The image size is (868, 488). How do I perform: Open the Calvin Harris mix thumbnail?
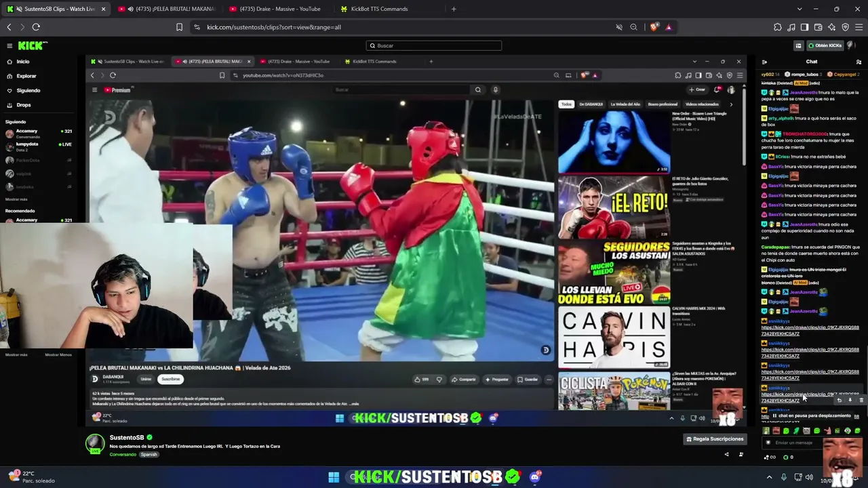[614, 337]
